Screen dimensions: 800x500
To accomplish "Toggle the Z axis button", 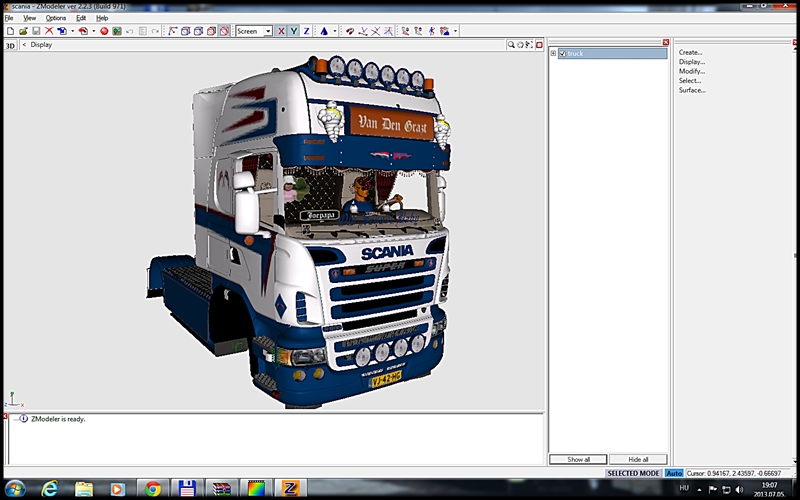I will click(x=306, y=31).
